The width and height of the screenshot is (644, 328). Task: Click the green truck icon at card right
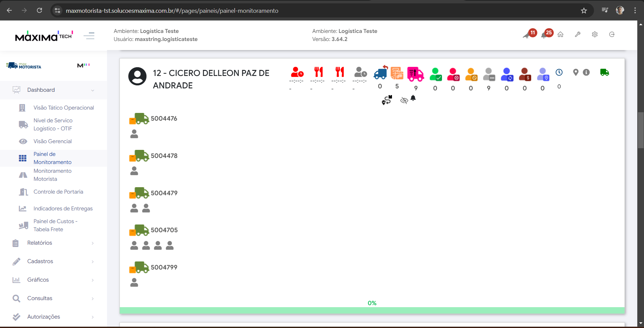pos(604,72)
